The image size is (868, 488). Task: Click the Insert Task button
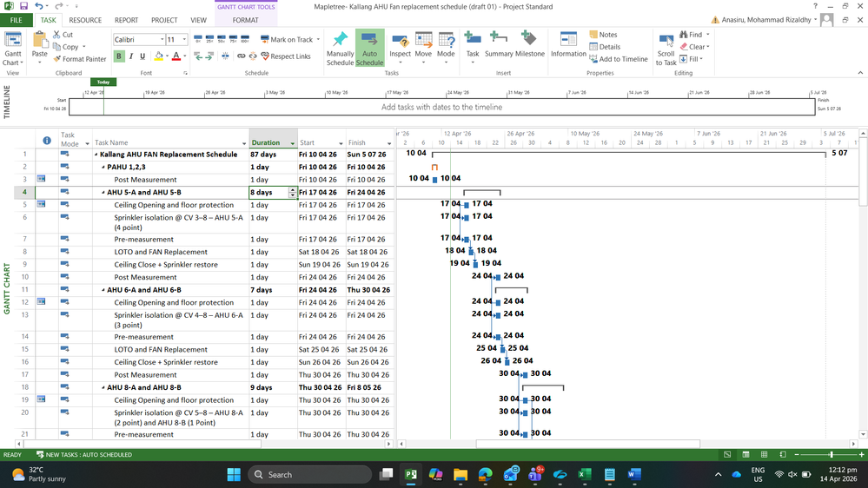pos(472,48)
